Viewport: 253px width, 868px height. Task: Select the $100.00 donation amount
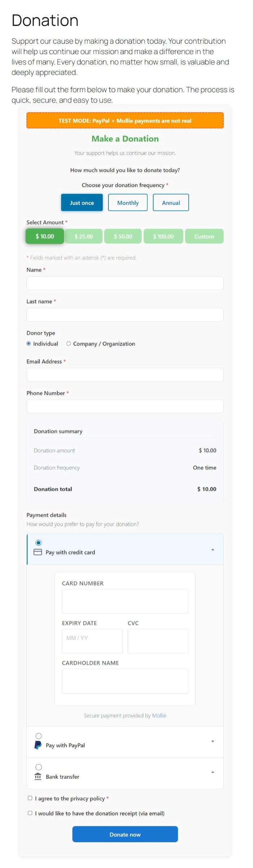pyautogui.click(x=163, y=236)
